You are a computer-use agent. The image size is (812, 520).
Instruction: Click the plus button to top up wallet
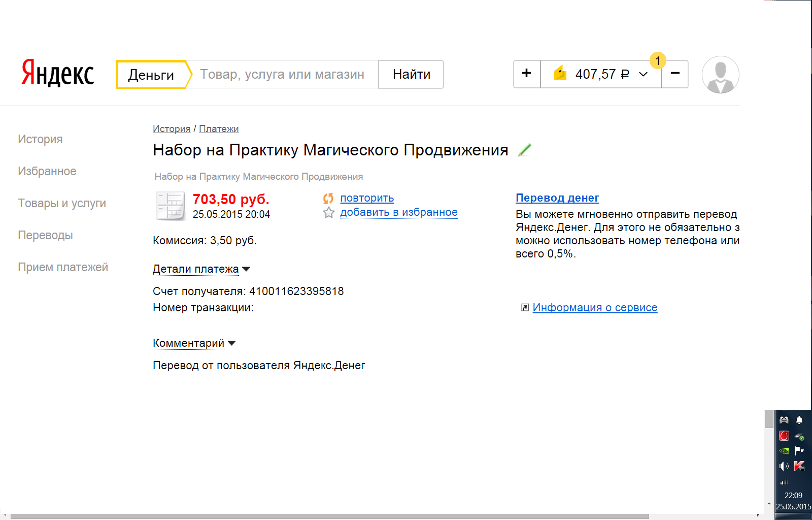(527, 74)
